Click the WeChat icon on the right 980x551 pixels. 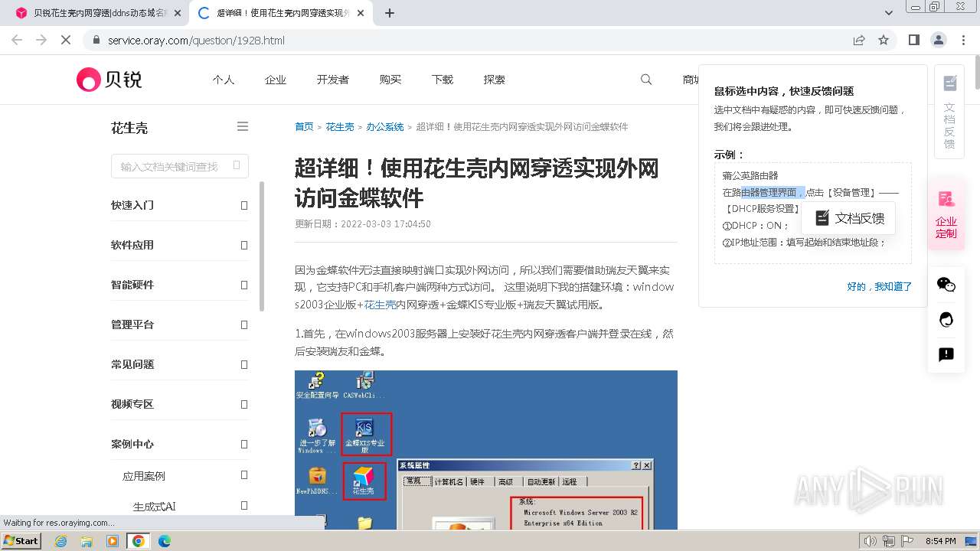[x=946, y=284]
